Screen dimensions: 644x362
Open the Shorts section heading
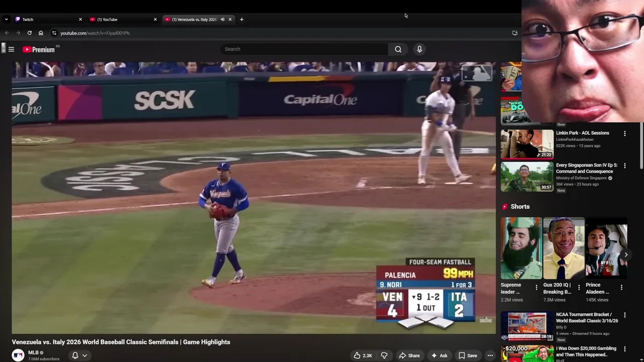(520, 207)
